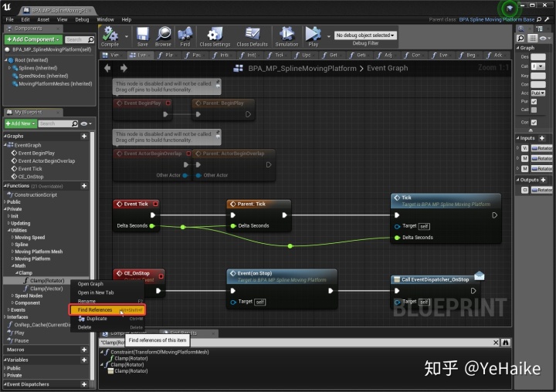Screen dimensions: 556x392
Task: Start Simulation toolbar icon
Action: click(x=286, y=34)
